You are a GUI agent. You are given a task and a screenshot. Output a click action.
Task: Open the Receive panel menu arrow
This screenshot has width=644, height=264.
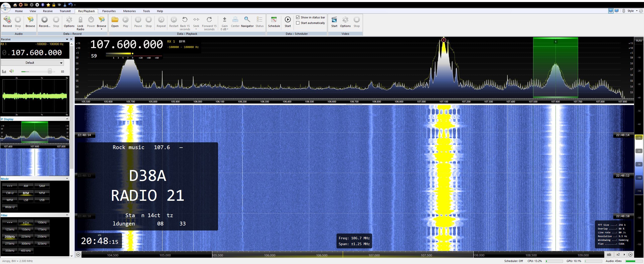point(67,39)
